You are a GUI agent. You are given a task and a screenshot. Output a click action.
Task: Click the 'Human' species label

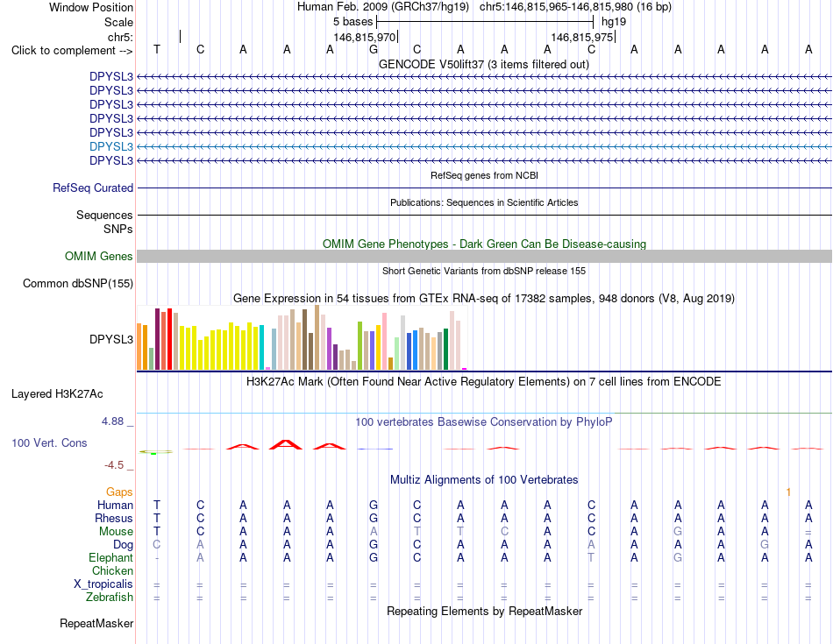(115, 505)
